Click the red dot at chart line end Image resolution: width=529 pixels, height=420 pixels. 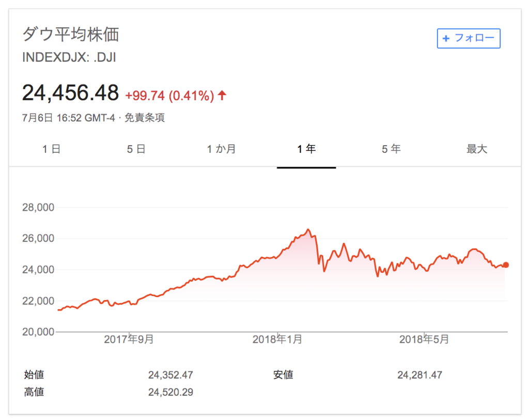505,265
